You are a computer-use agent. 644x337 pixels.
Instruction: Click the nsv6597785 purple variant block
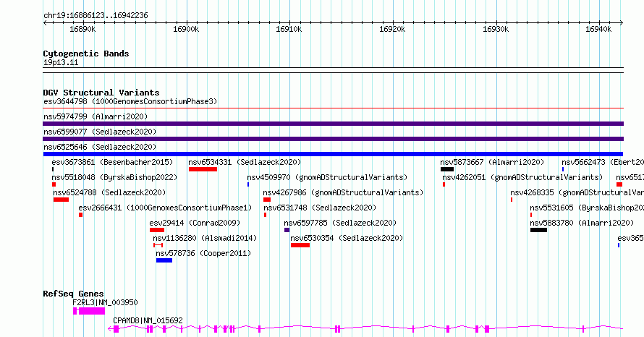pyautogui.click(x=287, y=230)
